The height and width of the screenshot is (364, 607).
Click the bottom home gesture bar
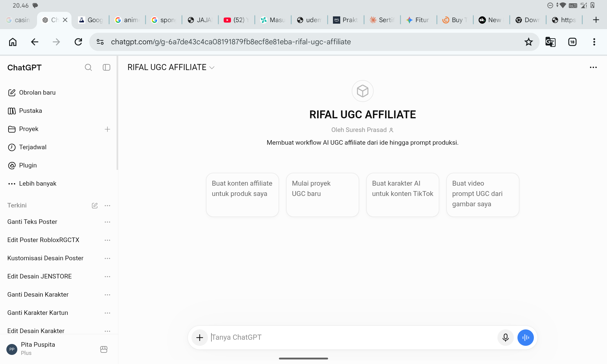(303, 359)
